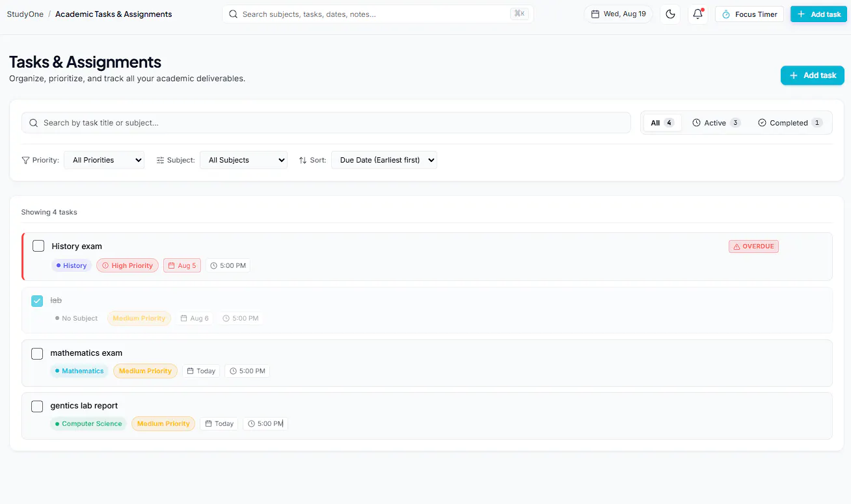Click the History subject tag
This screenshot has width=851, height=504.
click(x=72, y=265)
